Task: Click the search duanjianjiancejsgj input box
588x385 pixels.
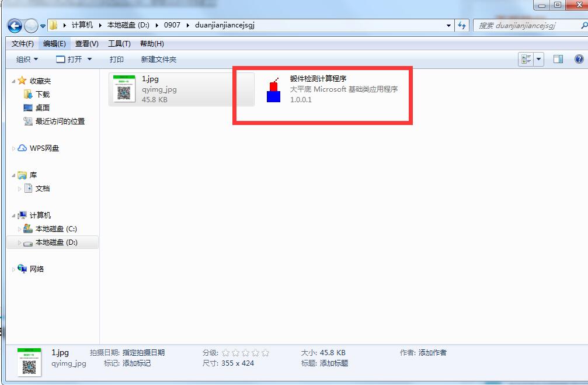Action: coord(529,26)
